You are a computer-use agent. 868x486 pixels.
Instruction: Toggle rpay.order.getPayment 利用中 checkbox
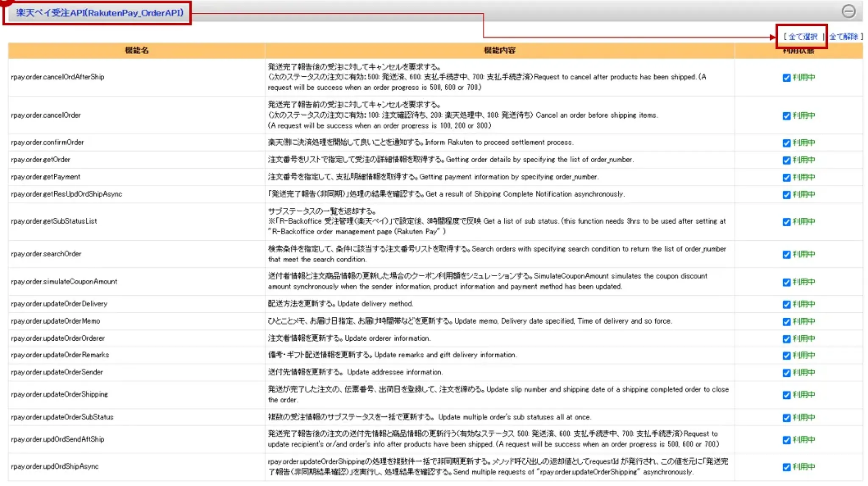coord(786,178)
